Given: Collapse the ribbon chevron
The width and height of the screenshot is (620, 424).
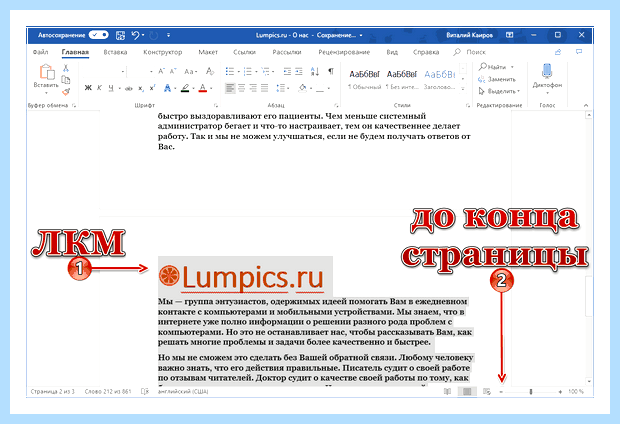Looking at the screenshot, I should click(x=586, y=105).
